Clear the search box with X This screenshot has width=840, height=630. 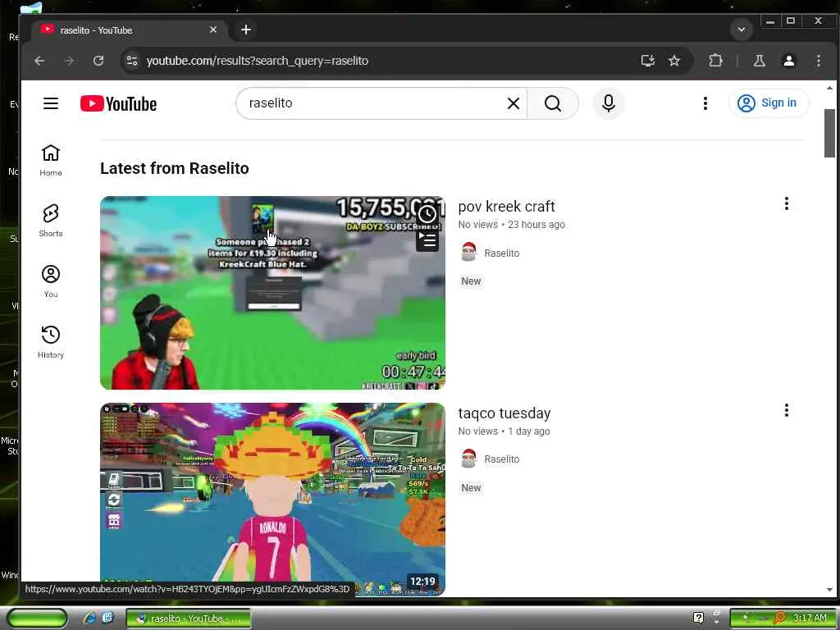point(514,103)
